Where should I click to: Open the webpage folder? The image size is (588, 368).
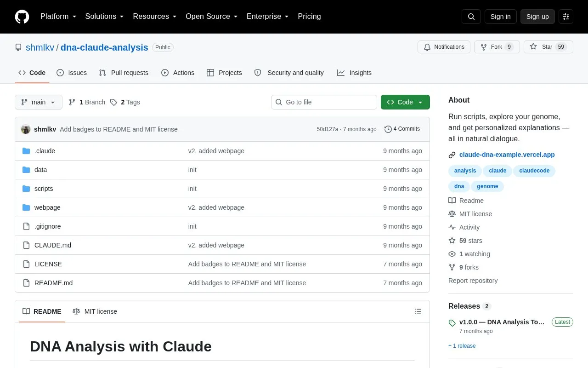[47, 207]
